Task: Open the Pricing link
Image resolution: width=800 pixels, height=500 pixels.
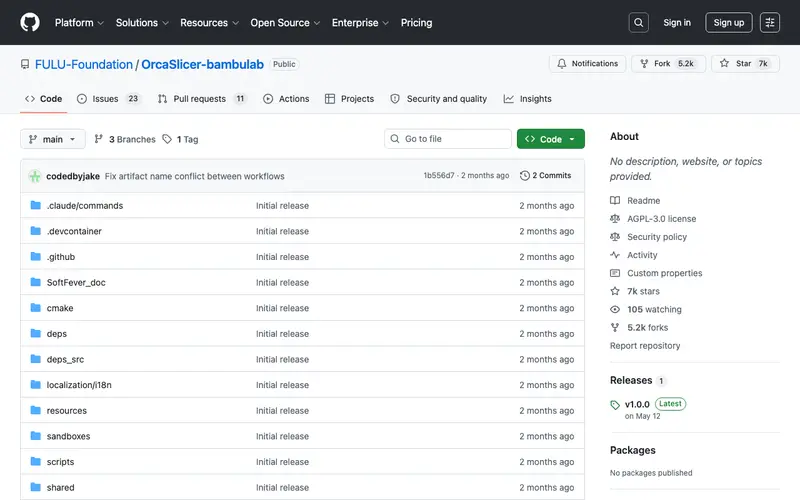Action: (416, 22)
